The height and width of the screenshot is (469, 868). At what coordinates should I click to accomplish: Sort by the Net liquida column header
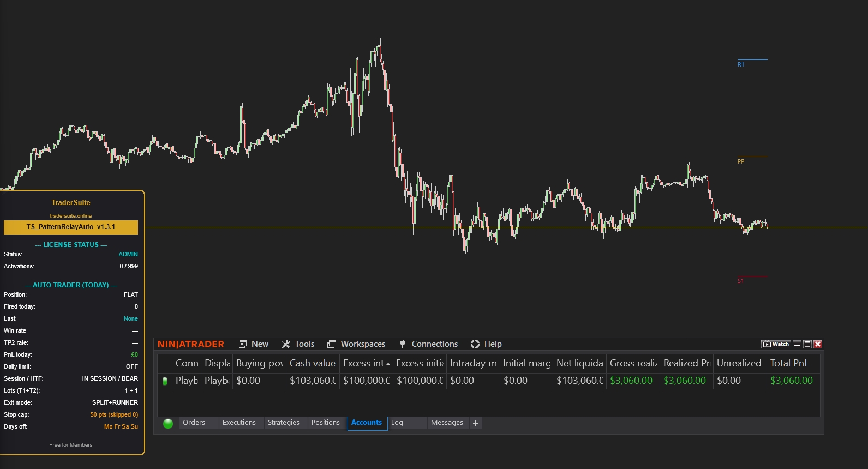click(x=580, y=363)
